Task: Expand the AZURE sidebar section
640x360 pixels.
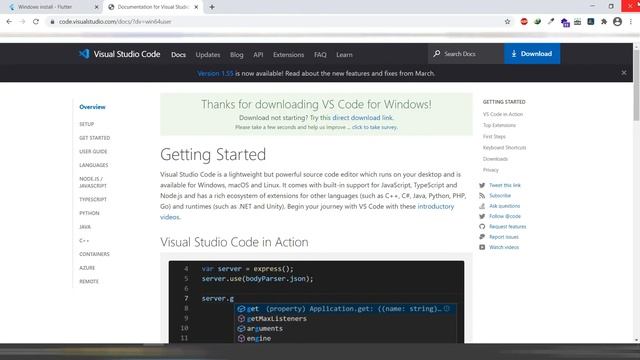Action: [x=87, y=268]
